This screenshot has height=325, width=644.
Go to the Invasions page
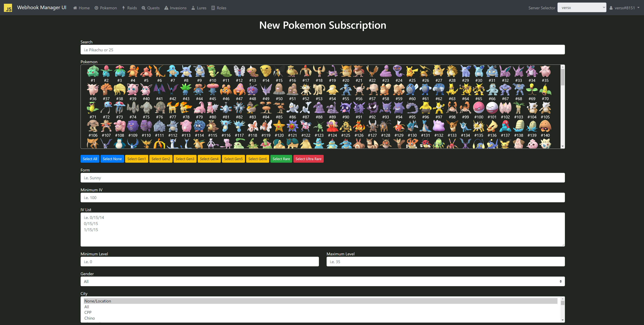coord(175,8)
